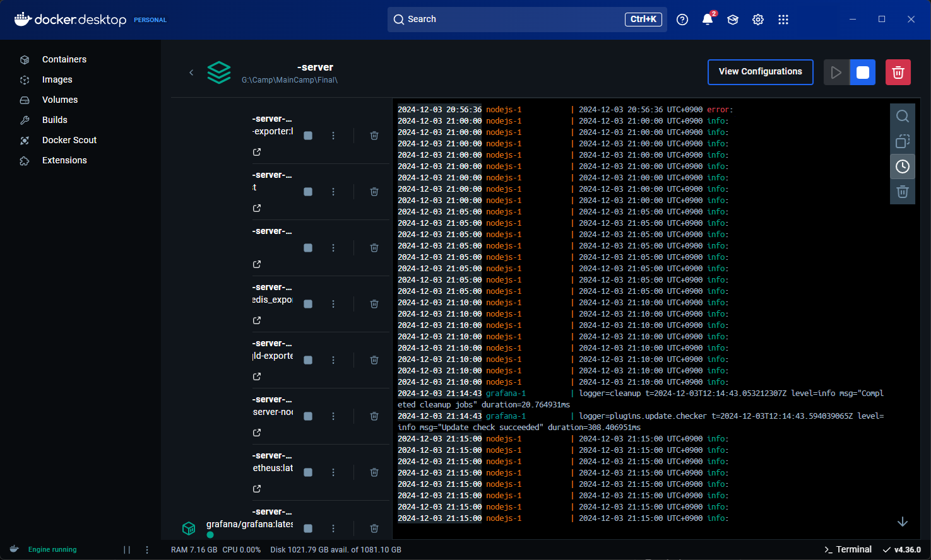
Task: Click the G:\Camp\MainCamp\Final\ path
Action: pyautogui.click(x=290, y=80)
